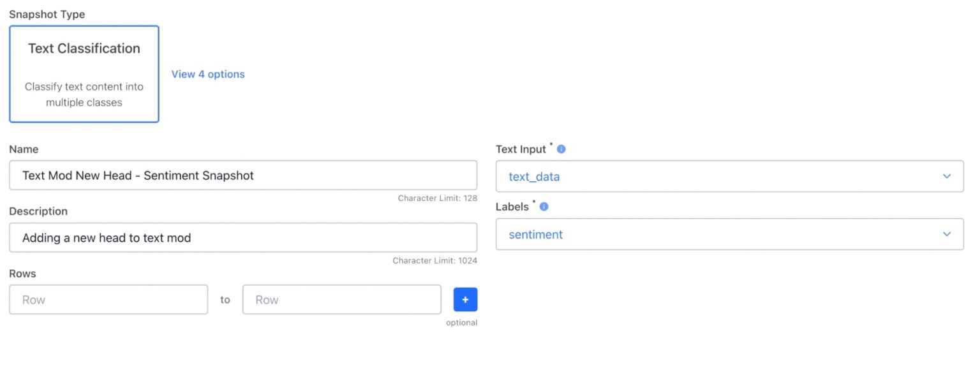Click into the Description input field
980x377 pixels.
[243, 237]
